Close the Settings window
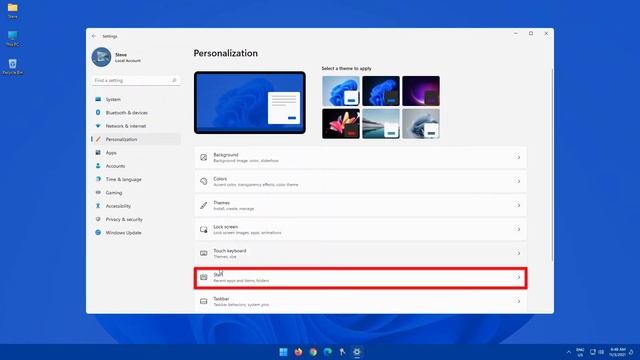Screen dimensions: 640x360 click(546, 33)
